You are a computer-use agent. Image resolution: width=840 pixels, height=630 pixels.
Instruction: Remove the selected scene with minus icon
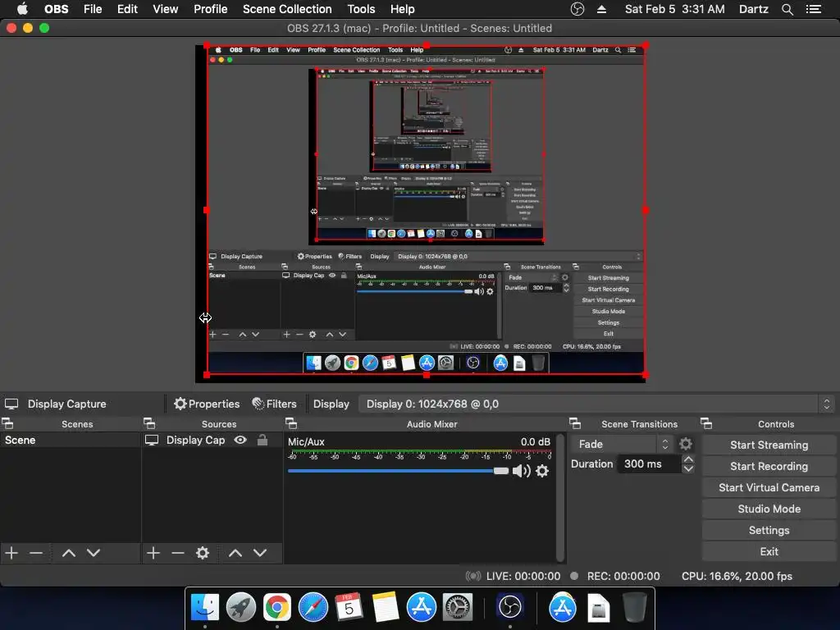pos(36,553)
